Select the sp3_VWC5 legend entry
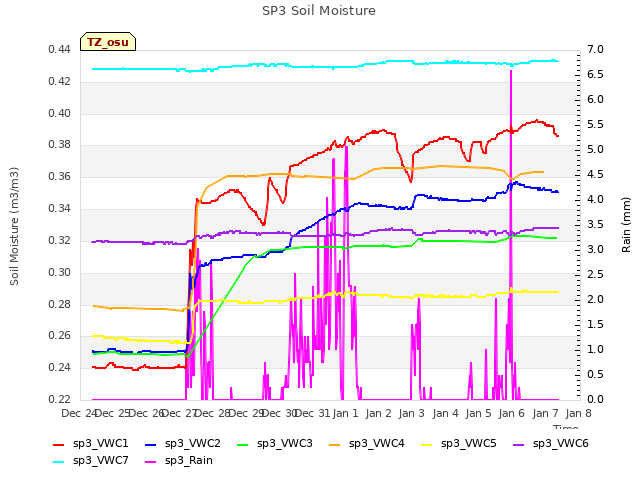Screen dimensions: 640x480 [458, 443]
